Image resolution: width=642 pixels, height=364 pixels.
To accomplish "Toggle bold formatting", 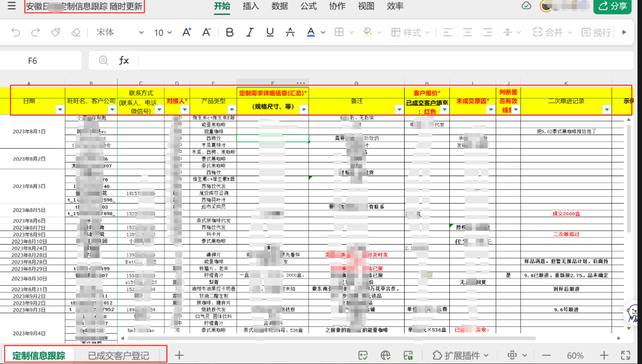I will (230, 32).
